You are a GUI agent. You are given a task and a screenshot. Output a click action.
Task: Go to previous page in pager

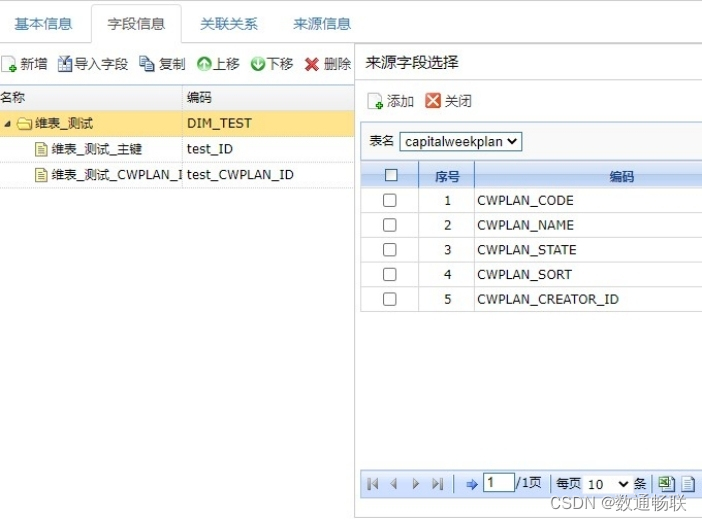(394, 484)
